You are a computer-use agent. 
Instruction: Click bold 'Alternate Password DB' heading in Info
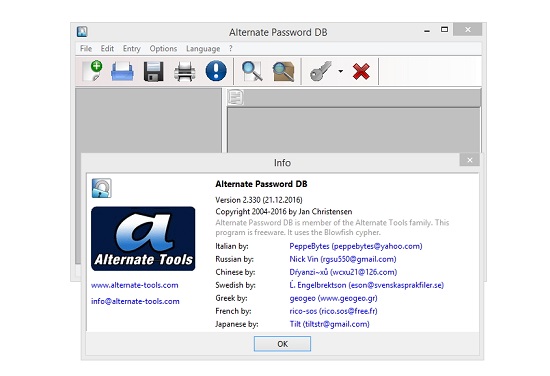(x=261, y=184)
